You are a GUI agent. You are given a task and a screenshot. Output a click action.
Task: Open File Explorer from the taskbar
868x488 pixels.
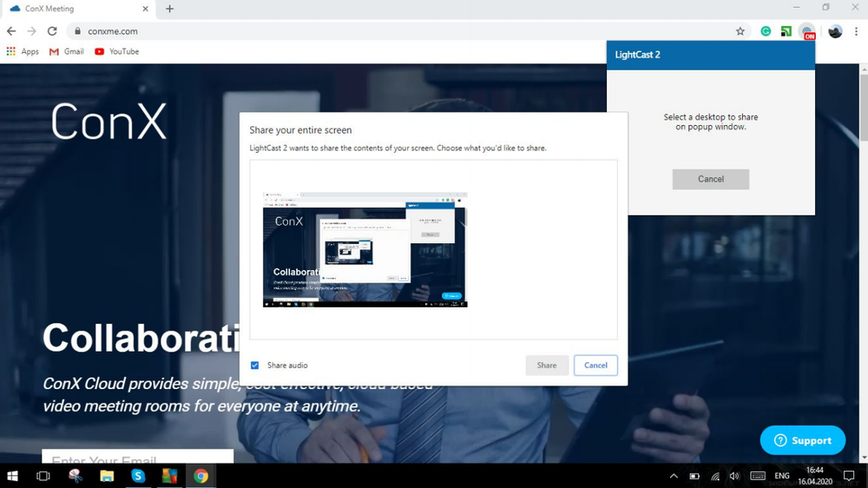tap(106, 476)
